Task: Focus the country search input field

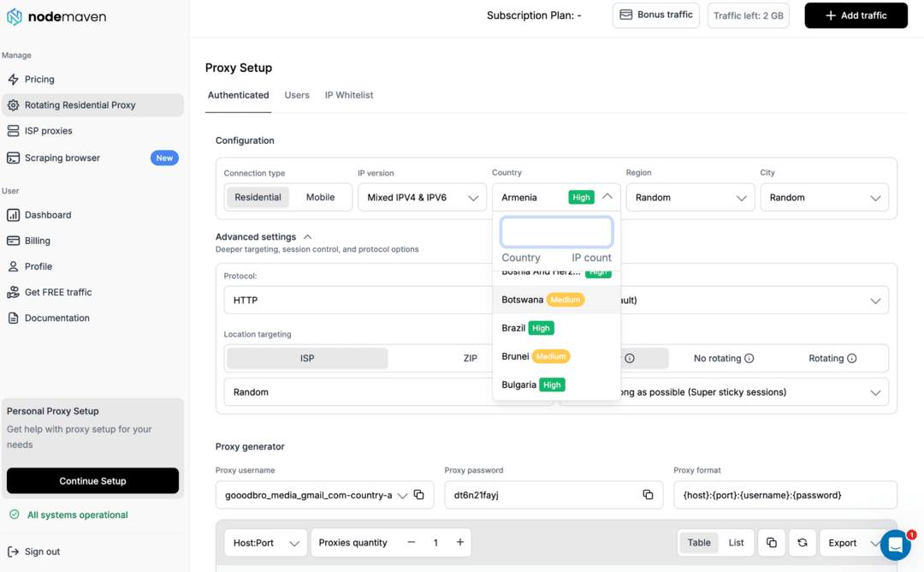Action: coord(556,232)
